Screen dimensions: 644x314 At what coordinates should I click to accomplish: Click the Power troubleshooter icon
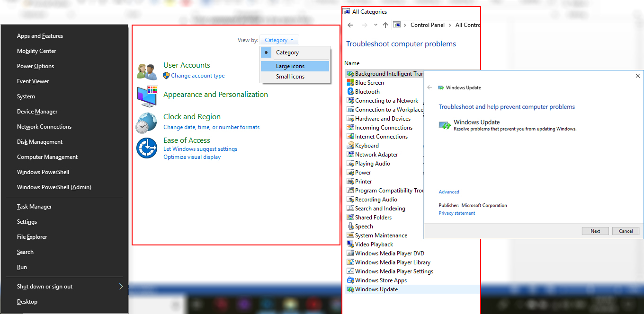[350, 173]
